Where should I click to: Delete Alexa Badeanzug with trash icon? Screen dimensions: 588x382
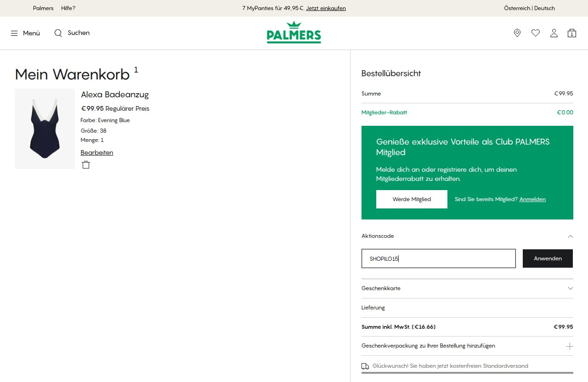pos(86,164)
